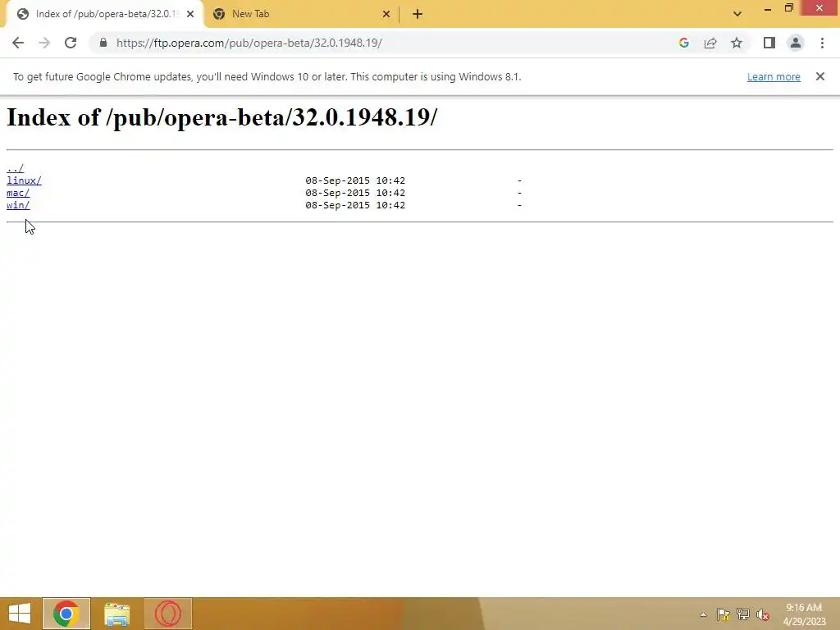Minimize the Chrome window

(x=768, y=9)
